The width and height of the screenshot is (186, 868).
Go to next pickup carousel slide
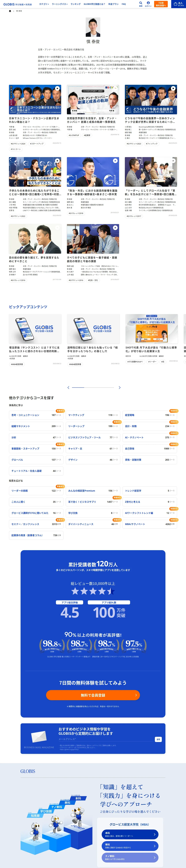[x=120, y=388]
